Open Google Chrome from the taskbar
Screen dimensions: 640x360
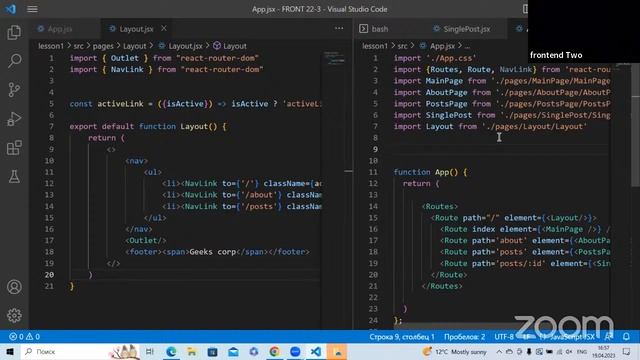[274, 351]
